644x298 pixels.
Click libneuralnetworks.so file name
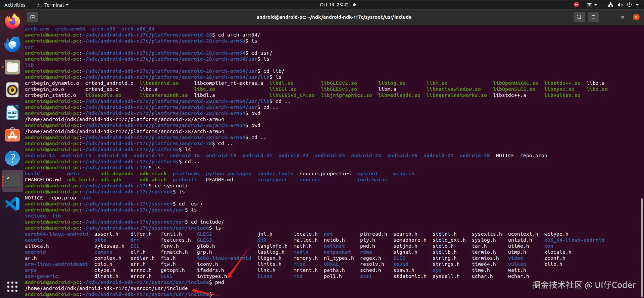(456, 95)
